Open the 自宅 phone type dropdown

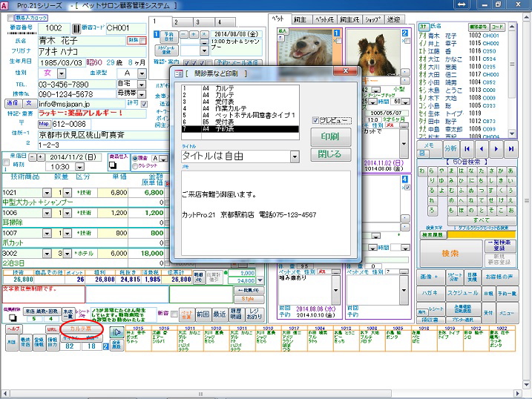click(142, 84)
